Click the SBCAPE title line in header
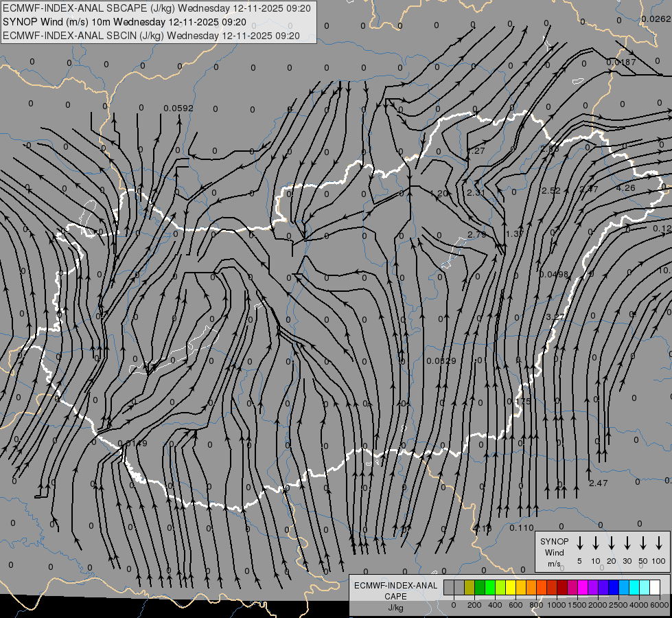The height and width of the screenshot is (618, 672). (157, 8)
